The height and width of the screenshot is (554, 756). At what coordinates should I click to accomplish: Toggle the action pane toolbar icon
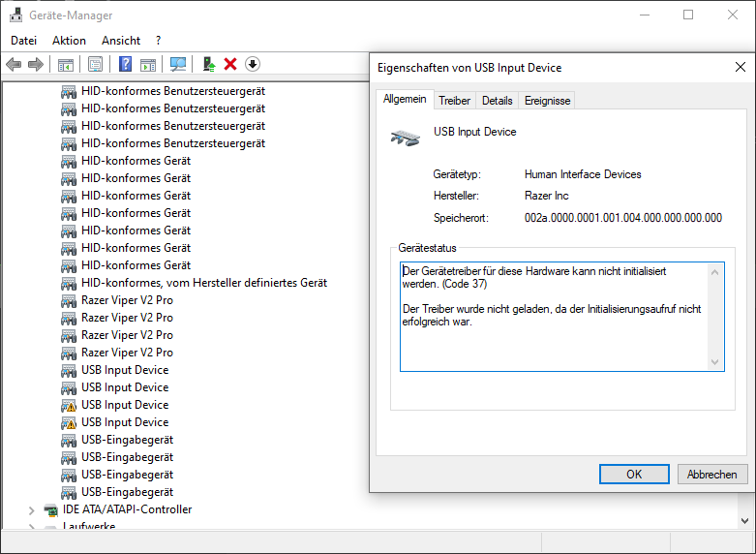coord(148,64)
